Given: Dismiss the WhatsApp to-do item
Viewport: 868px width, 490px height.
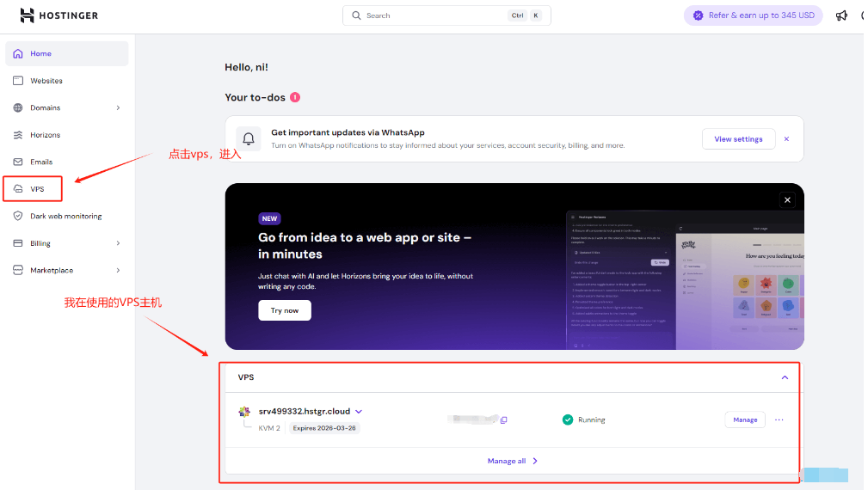Looking at the screenshot, I should tap(786, 139).
